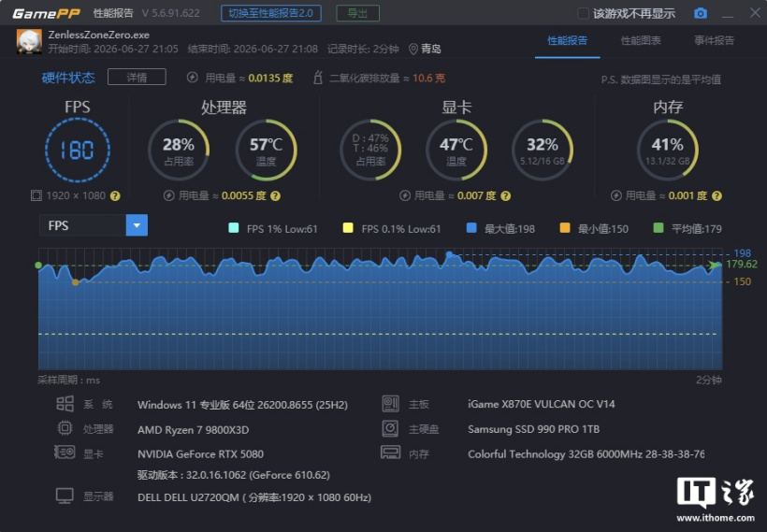Click the DELL U2720QM display text
This screenshot has height=532, width=767.
pyautogui.click(x=254, y=497)
